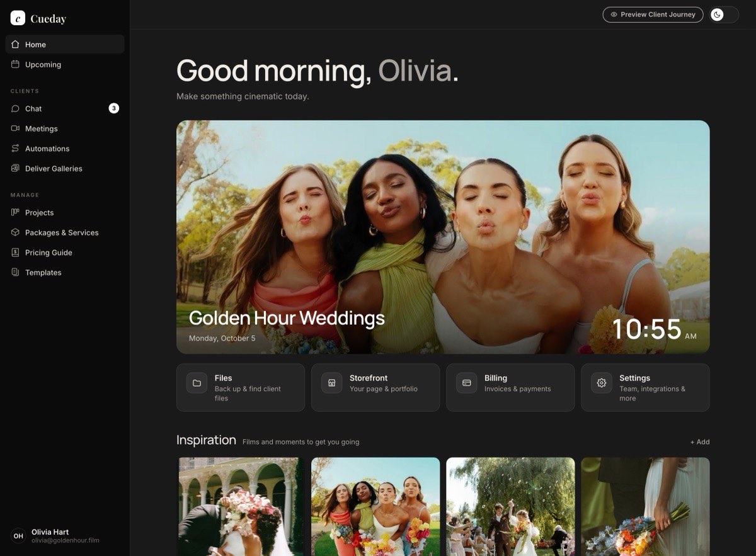Click the 10:55 AM clock
This screenshot has height=556, width=756.
click(x=654, y=329)
